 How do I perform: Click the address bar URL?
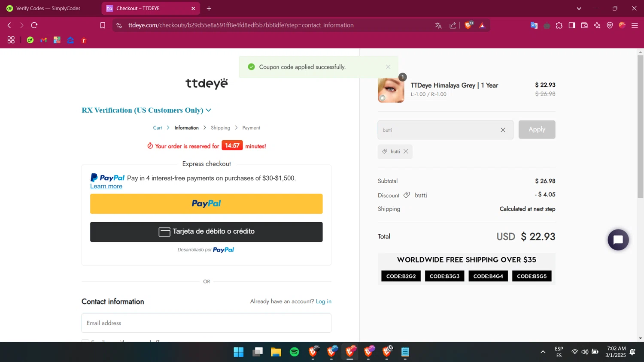point(241,25)
